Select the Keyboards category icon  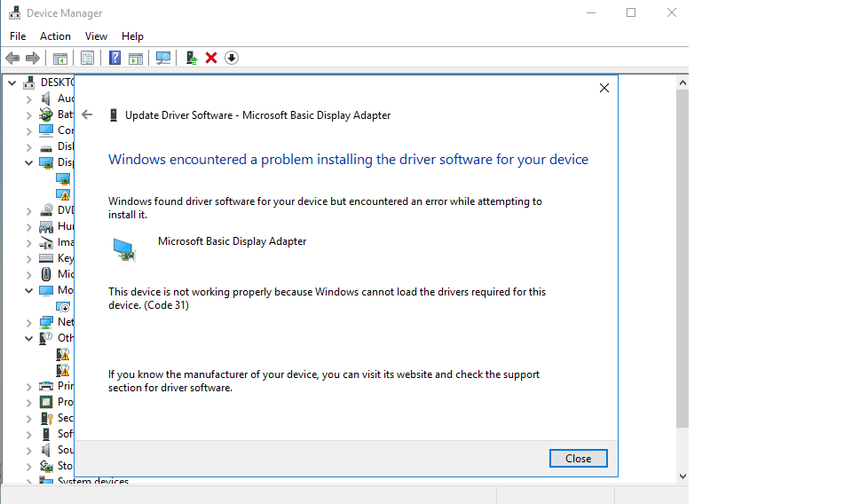coord(46,258)
